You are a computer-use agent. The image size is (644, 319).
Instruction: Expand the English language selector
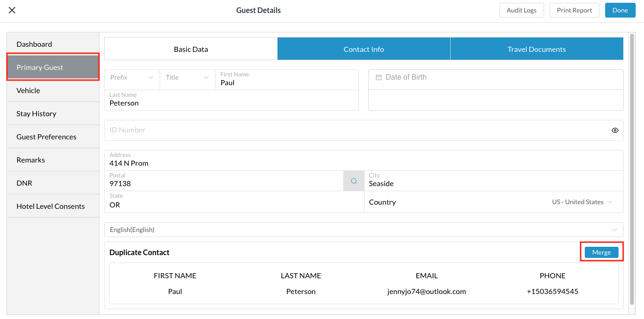coord(363,230)
